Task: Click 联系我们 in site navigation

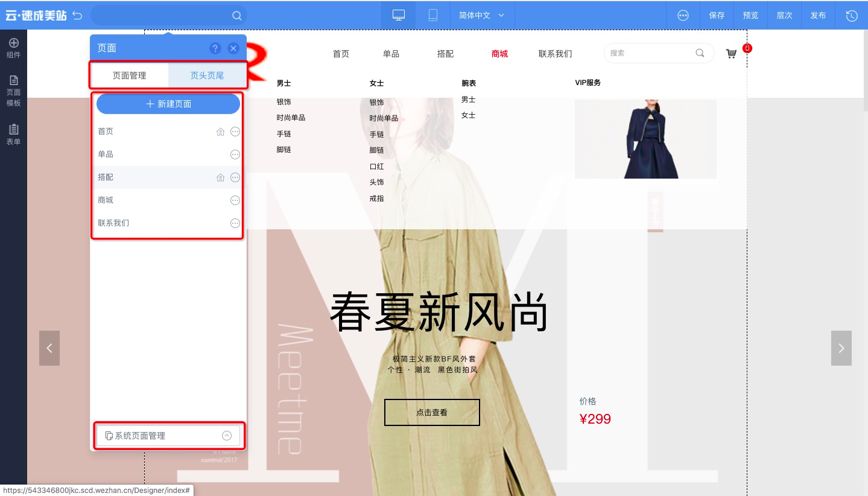Action: pos(555,54)
